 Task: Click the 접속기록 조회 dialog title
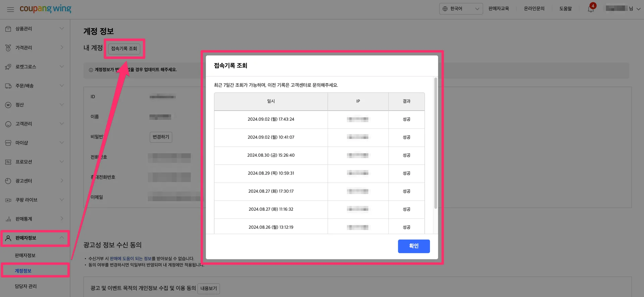230,66
